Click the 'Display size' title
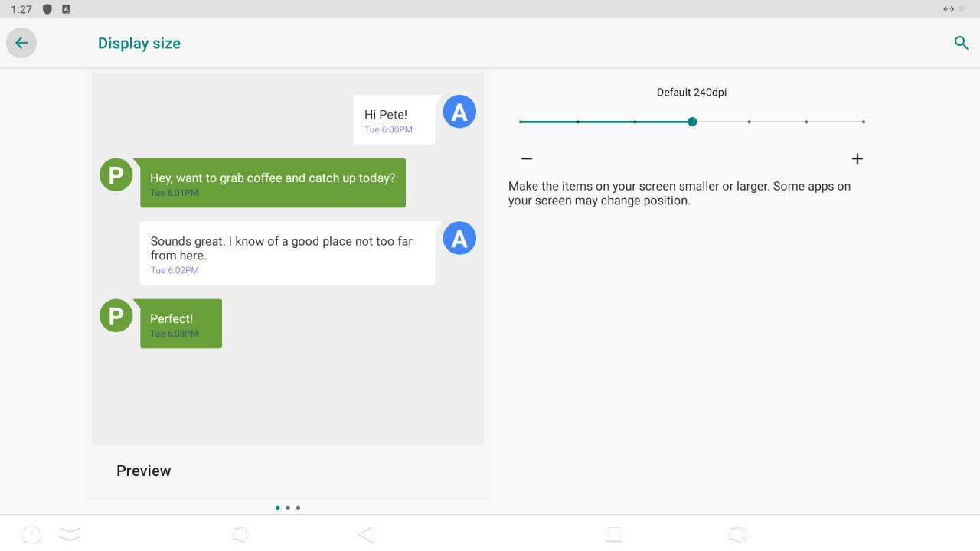Image resolution: width=980 pixels, height=551 pixels. click(139, 44)
